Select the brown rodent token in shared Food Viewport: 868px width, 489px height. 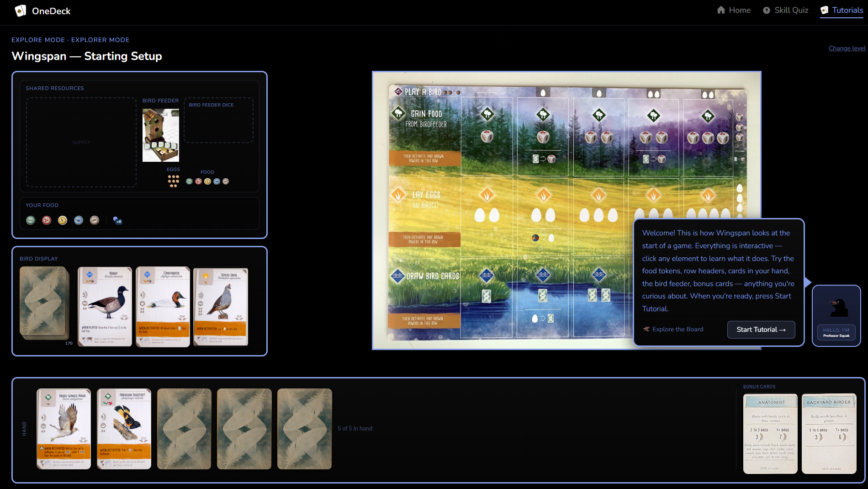pos(226,181)
